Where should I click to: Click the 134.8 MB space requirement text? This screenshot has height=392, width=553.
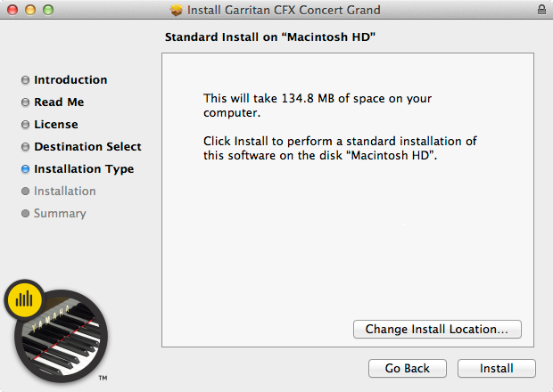[318, 105]
